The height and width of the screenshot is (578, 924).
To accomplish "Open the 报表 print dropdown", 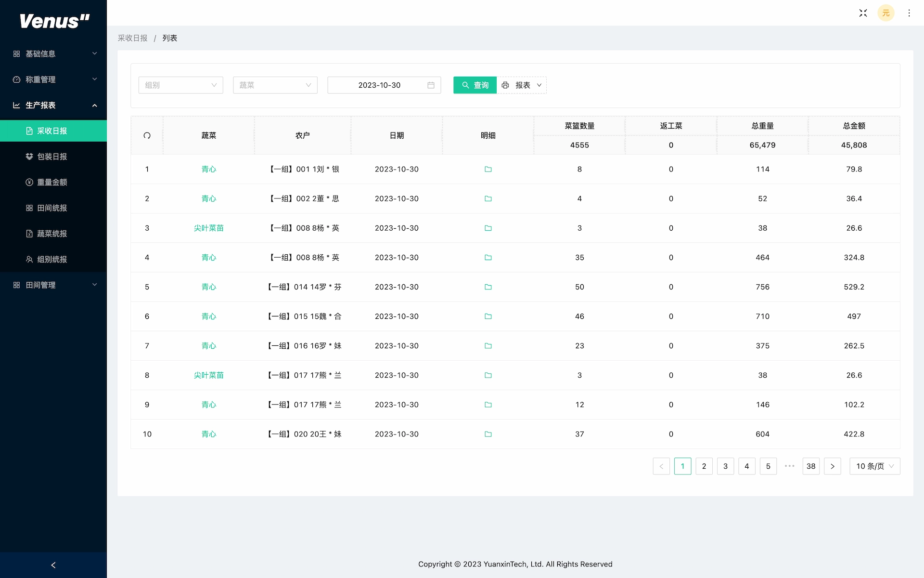I will pyautogui.click(x=522, y=85).
